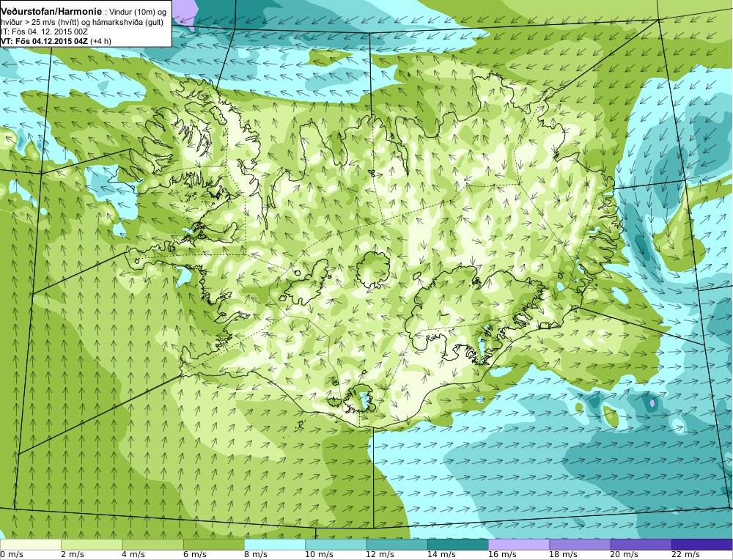Image resolution: width=733 pixels, height=560 pixels.
Task: Click the 14 m/s legend color swatch
Action: click(x=457, y=545)
